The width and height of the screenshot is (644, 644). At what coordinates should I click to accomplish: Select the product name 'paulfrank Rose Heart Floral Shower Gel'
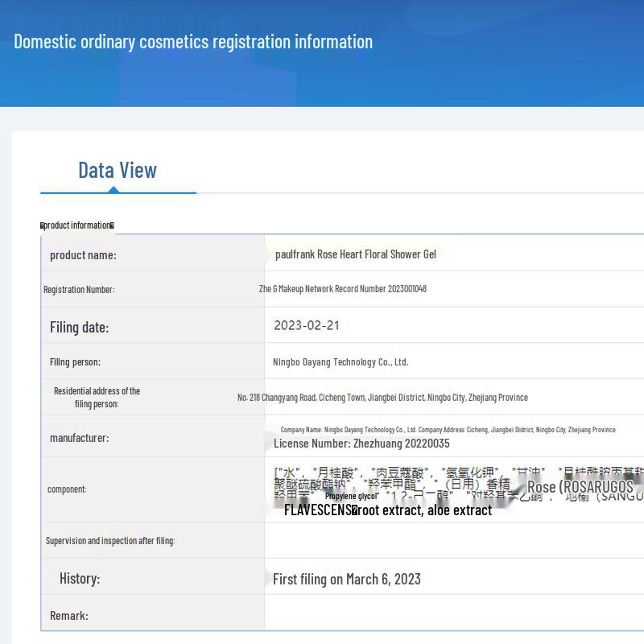click(355, 254)
